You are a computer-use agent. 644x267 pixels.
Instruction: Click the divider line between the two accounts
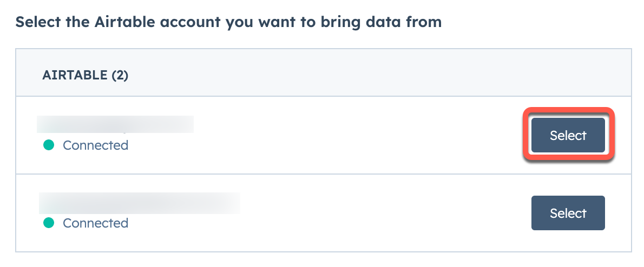[x=324, y=174]
